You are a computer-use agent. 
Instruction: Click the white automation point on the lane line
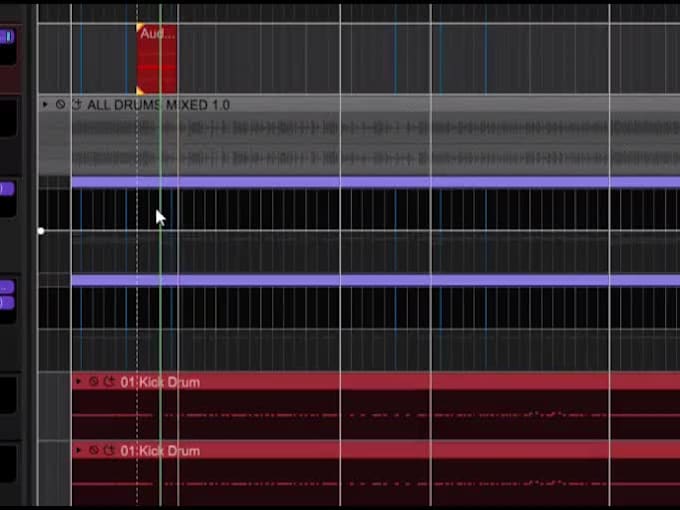(x=41, y=231)
